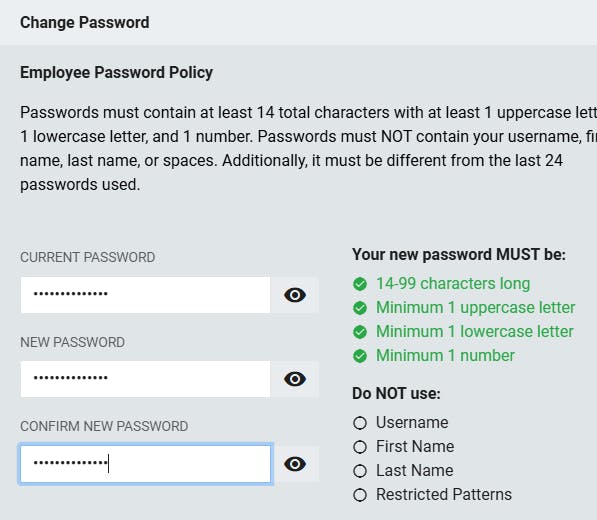Viewport: 597px width, 520px height.
Task: Click the green check beside 14-99 characters long
Action: tap(360, 284)
